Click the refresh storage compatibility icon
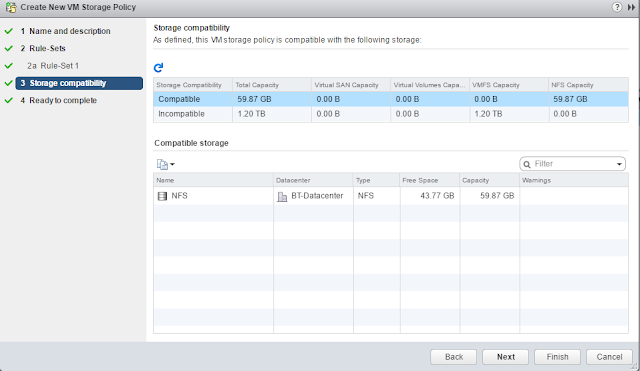Screen dimensions: 640x371 tap(158, 67)
